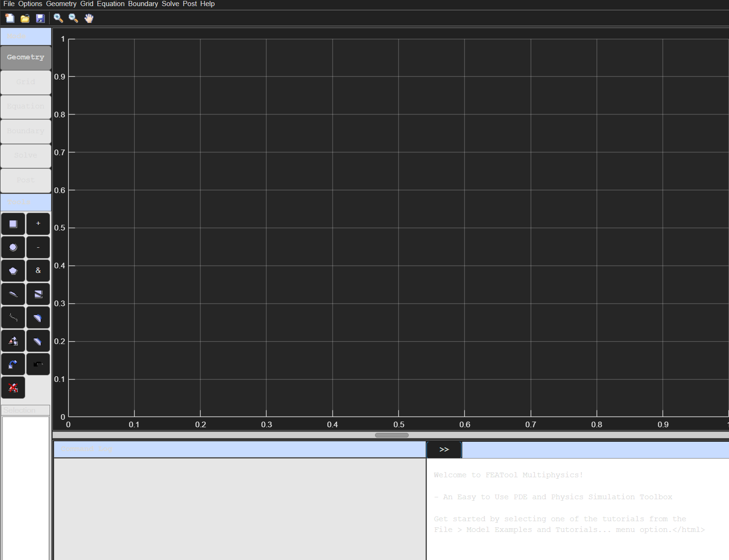729x560 pixels.
Task: Click the subtract objects minus tool
Action: click(38, 247)
